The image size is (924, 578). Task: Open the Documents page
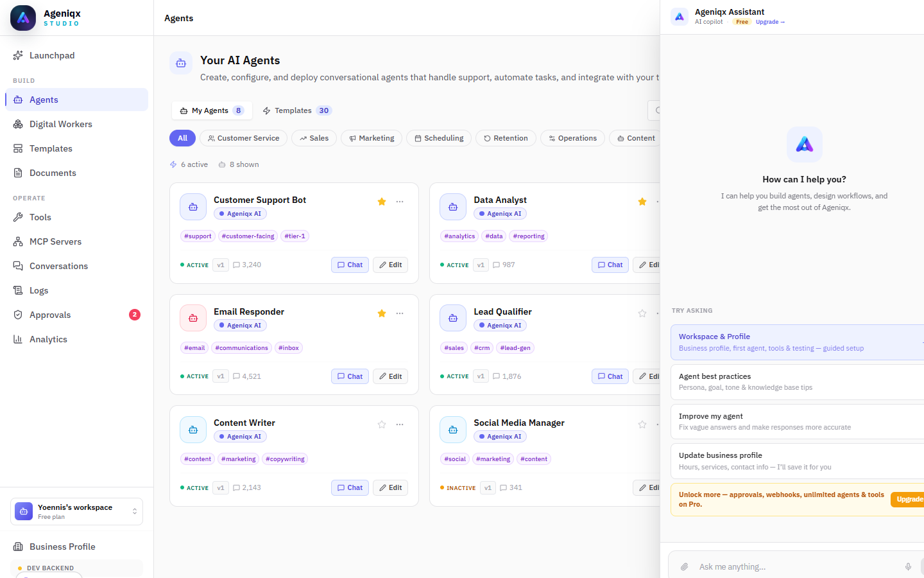click(77, 173)
